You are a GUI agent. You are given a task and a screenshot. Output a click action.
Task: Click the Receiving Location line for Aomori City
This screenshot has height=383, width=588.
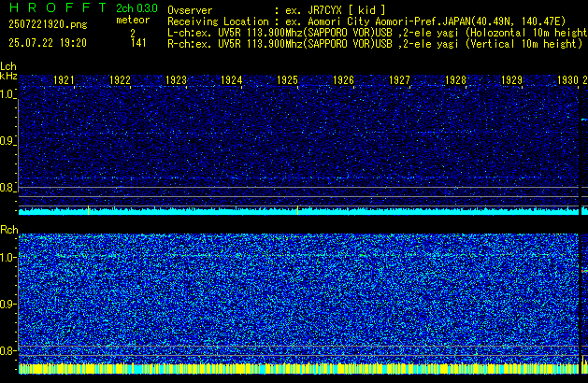[x=366, y=21]
